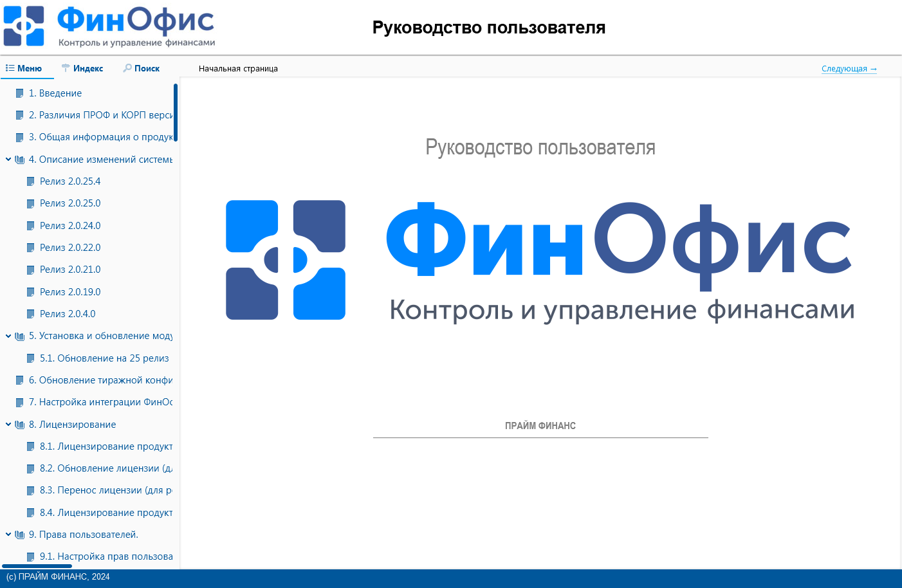Image resolution: width=902 pixels, height=588 pixels.
Task: Click the page icon beside Релиз 2.0.4.0
Action: tap(31, 314)
